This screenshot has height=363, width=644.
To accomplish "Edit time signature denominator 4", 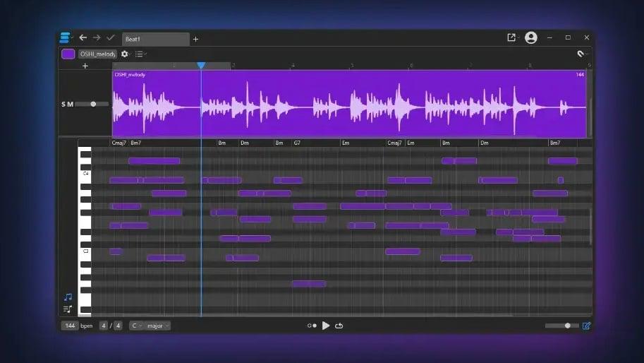I will 118,326.
